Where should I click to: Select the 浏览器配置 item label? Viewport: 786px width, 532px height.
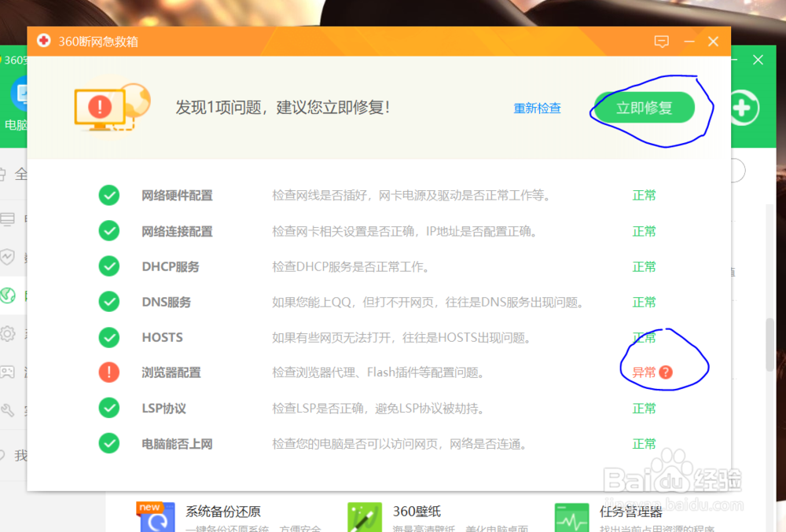pos(171,372)
